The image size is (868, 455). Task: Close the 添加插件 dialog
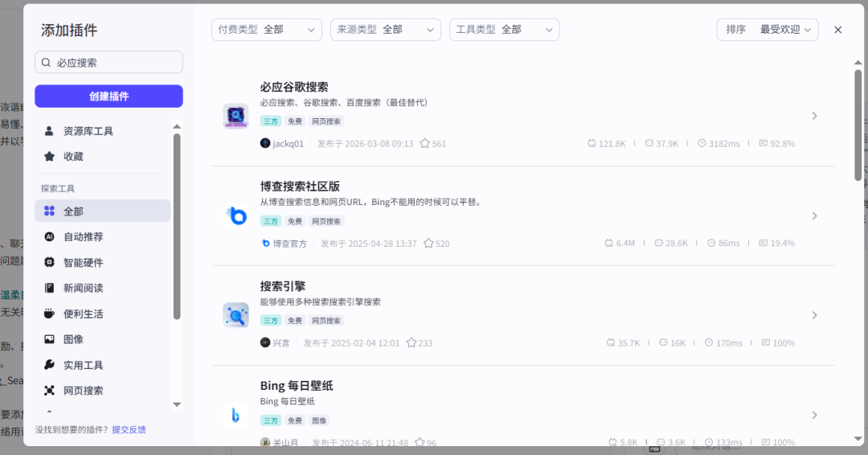[x=838, y=30]
